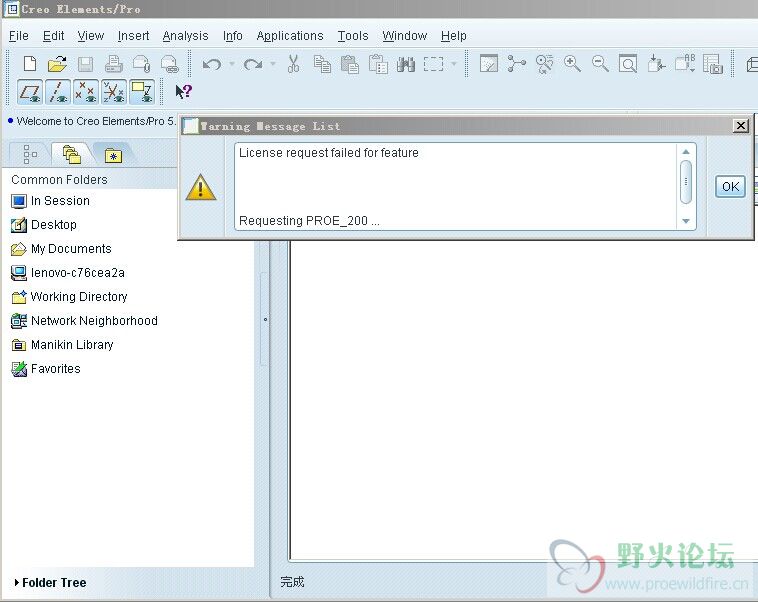Open the Undo history dropdown arrow
The width and height of the screenshot is (758, 602).
tap(232, 64)
